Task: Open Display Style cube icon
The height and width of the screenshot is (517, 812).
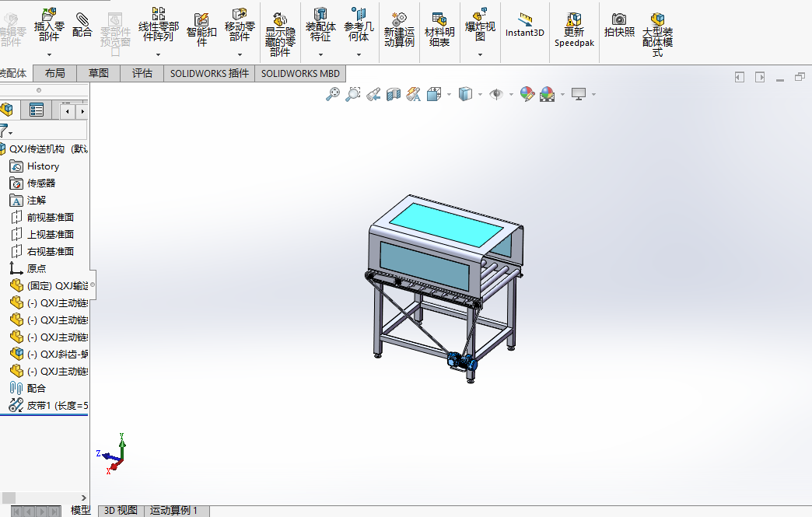Action: coord(466,94)
